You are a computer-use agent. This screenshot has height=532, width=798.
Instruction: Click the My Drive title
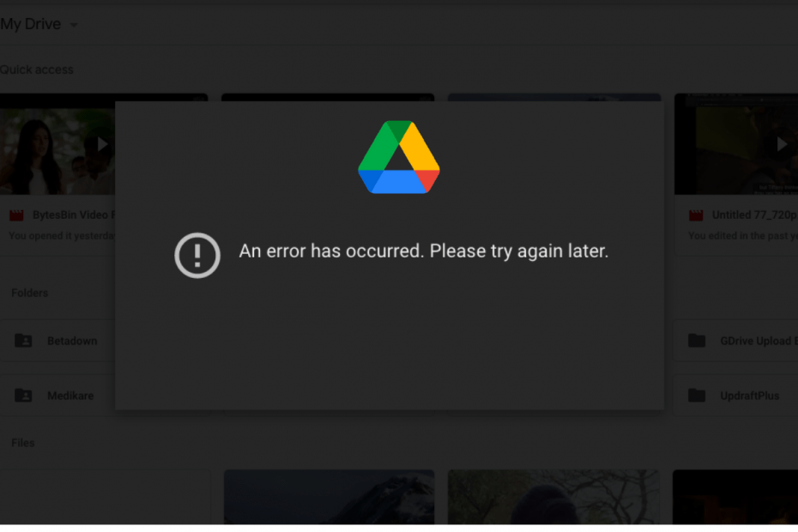[31, 24]
